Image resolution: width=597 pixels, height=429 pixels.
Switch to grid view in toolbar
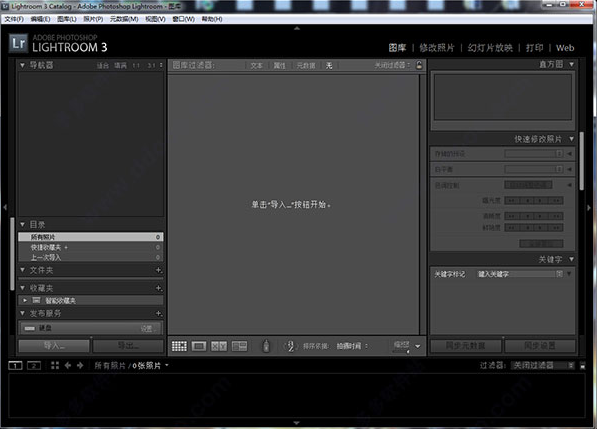click(x=179, y=346)
